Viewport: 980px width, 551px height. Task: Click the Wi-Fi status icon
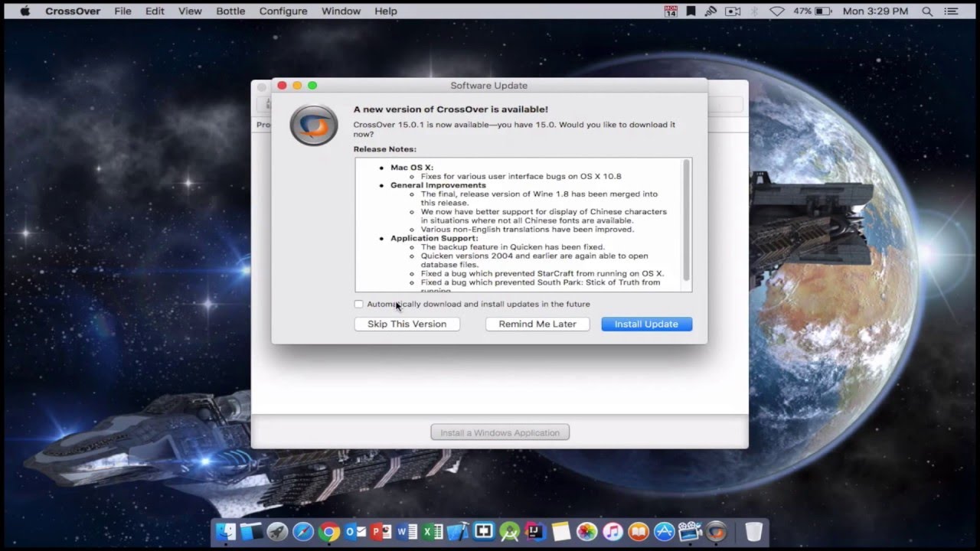(x=777, y=11)
